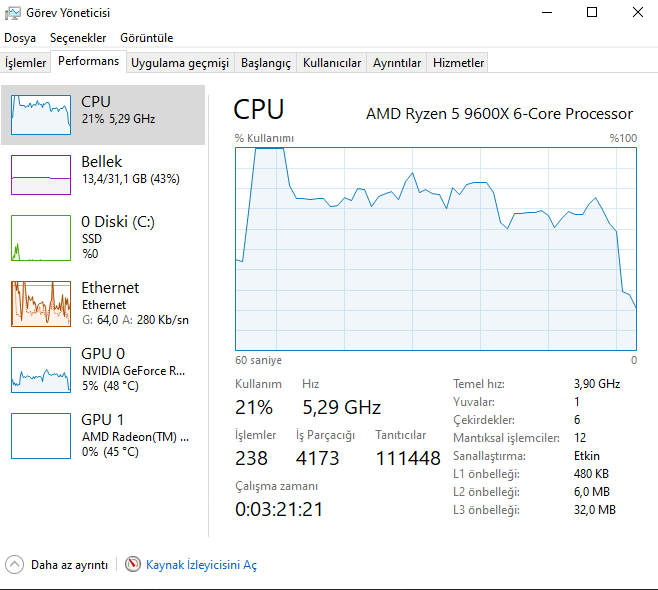
Task: Select the Ethernet network graph thumbnail
Action: point(41,303)
